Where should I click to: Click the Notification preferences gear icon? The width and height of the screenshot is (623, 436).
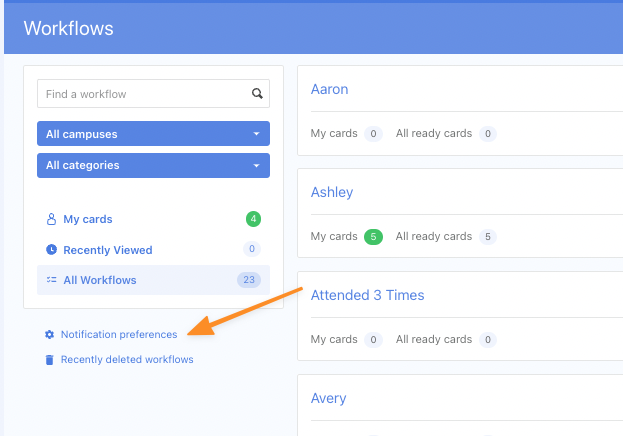[49, 335]
